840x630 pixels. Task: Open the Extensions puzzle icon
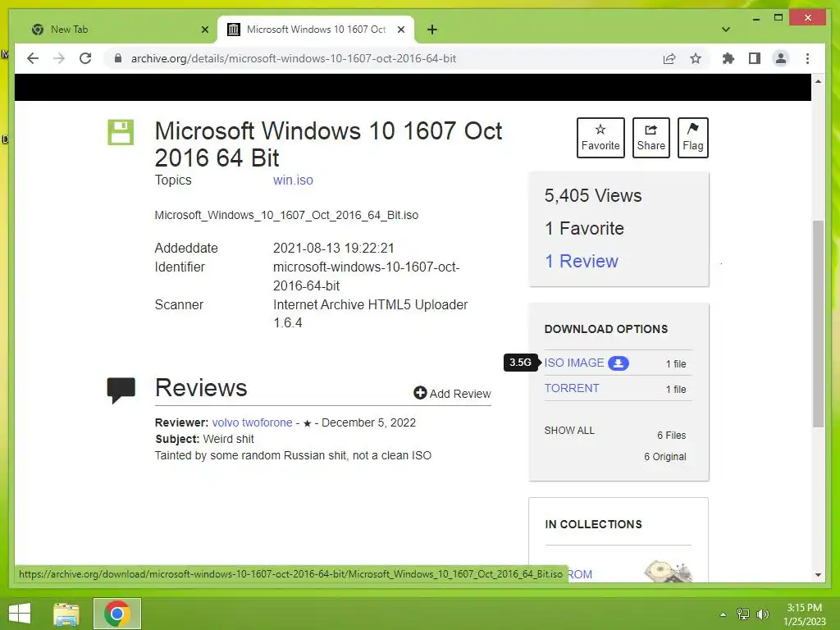pos(728,58)
